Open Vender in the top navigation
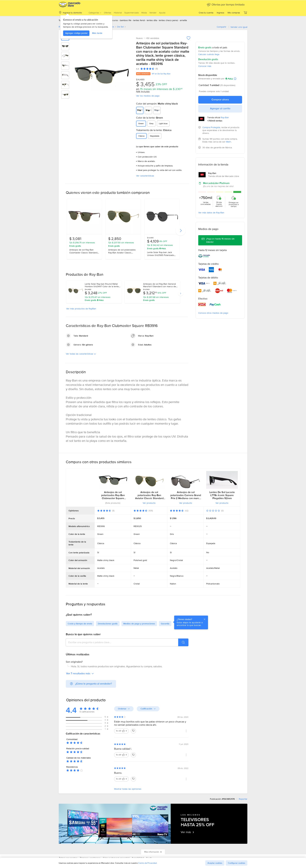Viewport: 306px width, 868px height. [x=153, y=13]
